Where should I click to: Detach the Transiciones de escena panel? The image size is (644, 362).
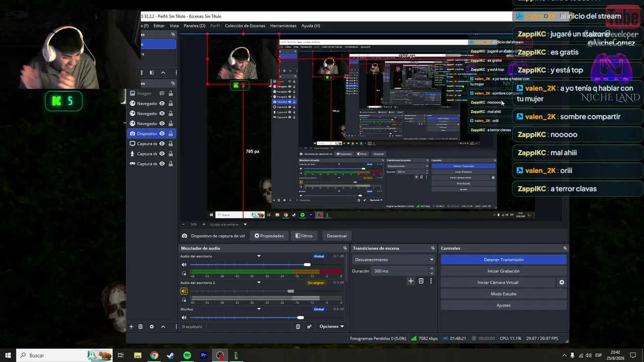433,248
